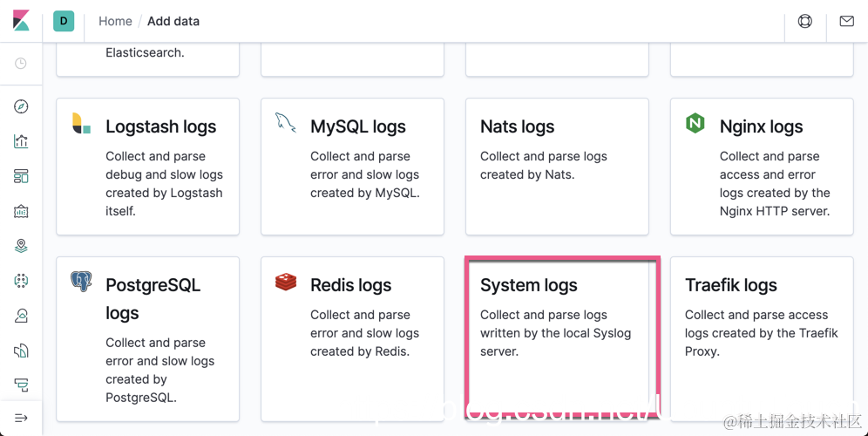
Task: Open Infrastructure in the sidebar
Action: [x=21, y=316]
